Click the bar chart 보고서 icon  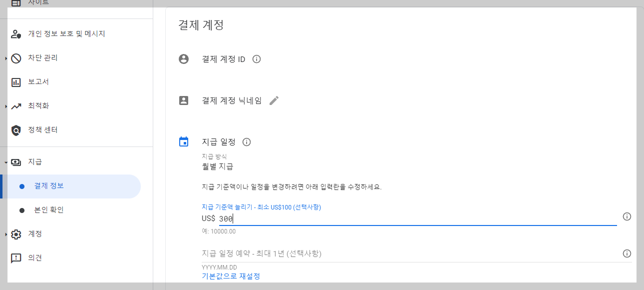click(16, 82)
